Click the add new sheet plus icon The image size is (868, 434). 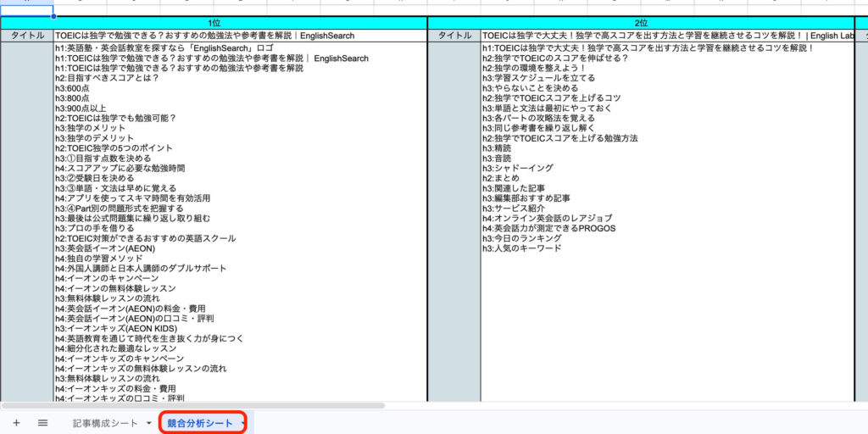(16, 422)
